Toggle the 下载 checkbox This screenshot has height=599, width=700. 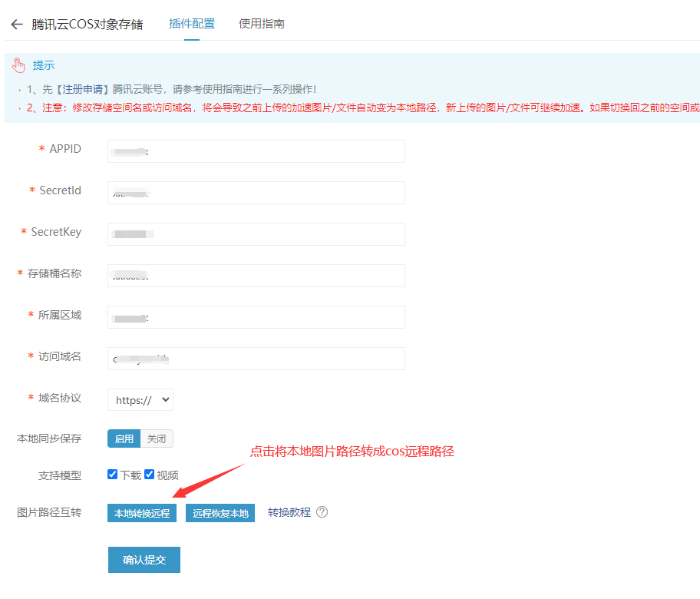click(x=113, y=475)
